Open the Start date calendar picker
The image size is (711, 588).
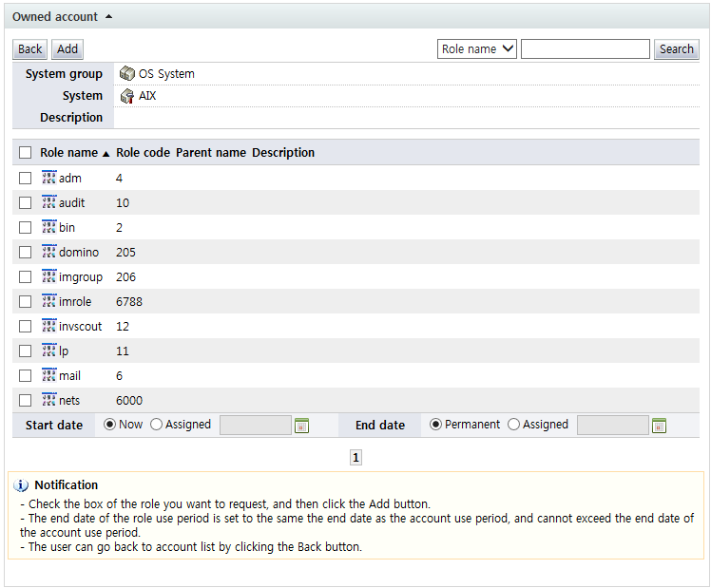tap(301, 426)
